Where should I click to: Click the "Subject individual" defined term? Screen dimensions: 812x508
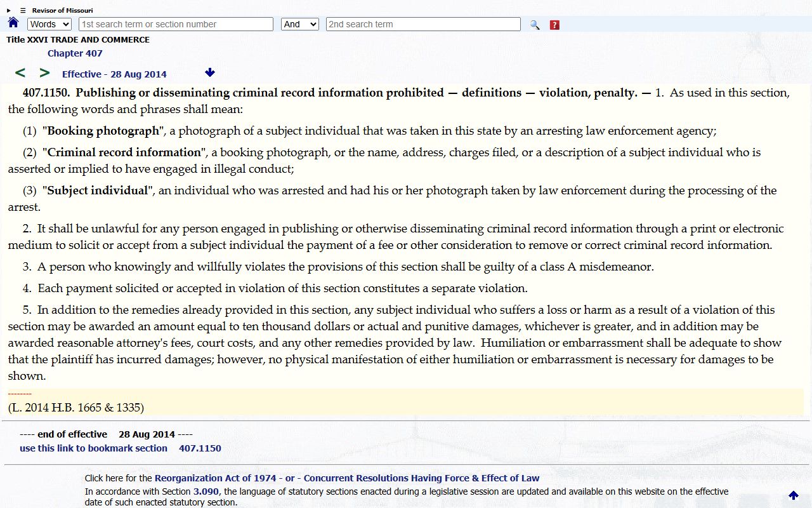click(x=98, y=190)
